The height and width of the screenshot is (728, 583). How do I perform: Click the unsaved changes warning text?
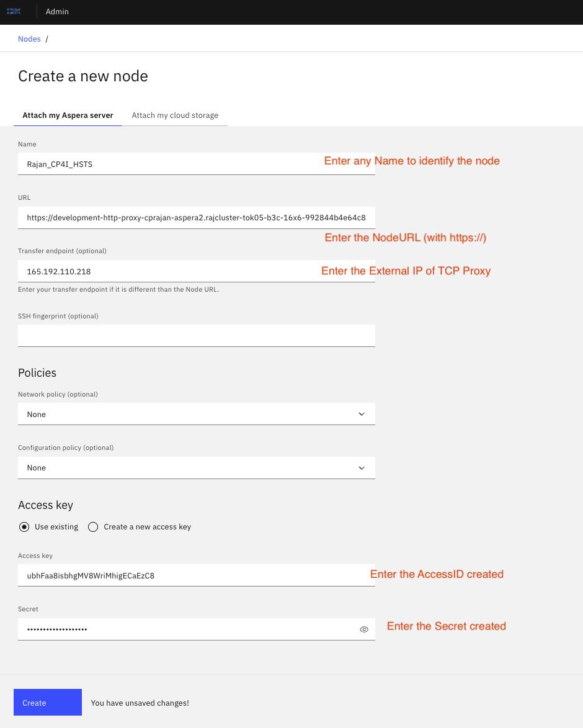140,703
